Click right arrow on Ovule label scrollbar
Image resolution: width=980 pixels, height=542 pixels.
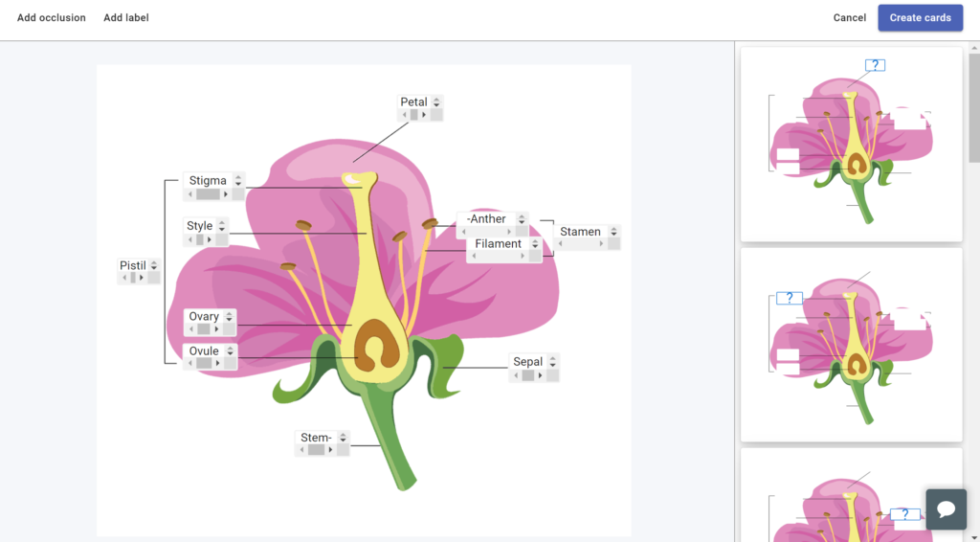(x=218, y=363)
